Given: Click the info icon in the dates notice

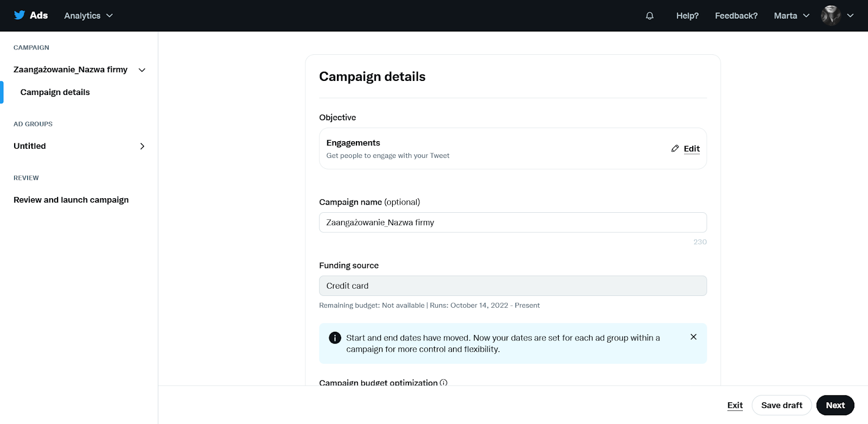Looking at the screenshot, I should pos(335,338).
